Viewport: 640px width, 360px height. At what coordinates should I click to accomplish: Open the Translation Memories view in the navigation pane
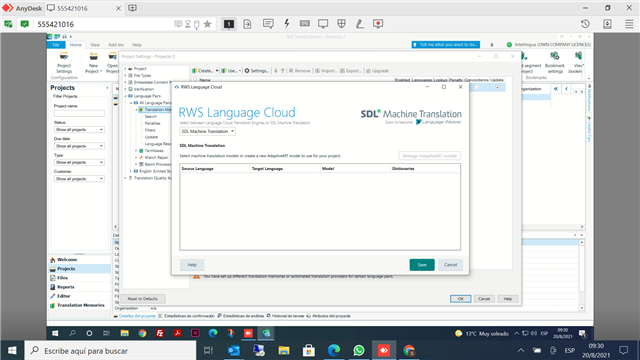[x=79, y=305]
